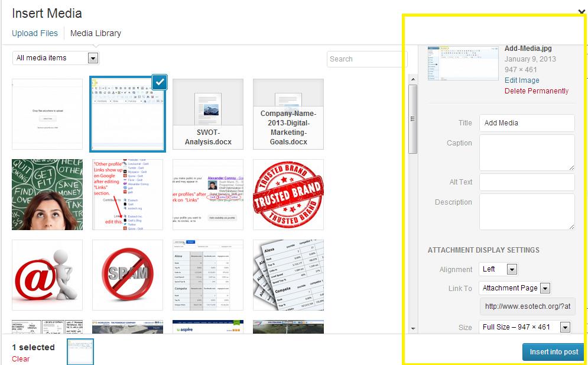Image resolution: width=588 pixels, height=365 pixels.
Task: Expand the All media items filter dropdown
Action: point(56,58)
